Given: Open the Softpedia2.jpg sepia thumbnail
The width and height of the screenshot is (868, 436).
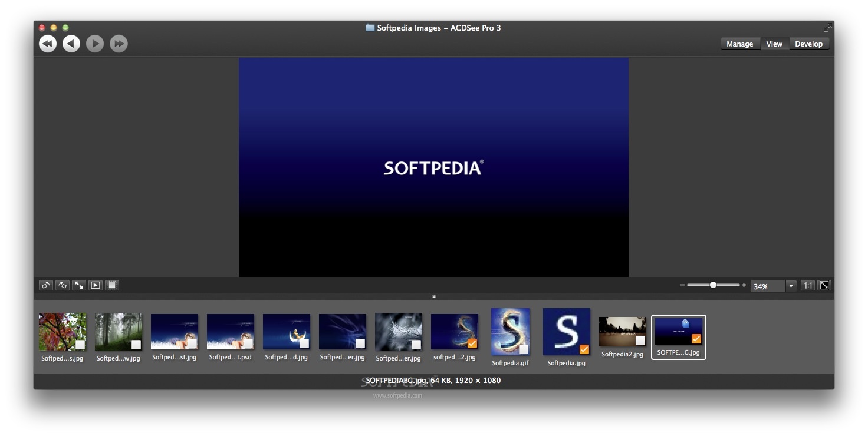Looking at the screenshot, I should (623, 332).
